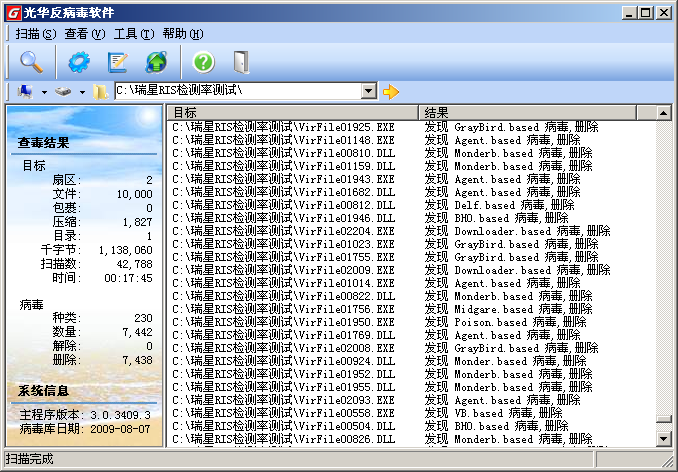Open the scan path combo box dropdown

pyautogui.click(x=368, y=91)
